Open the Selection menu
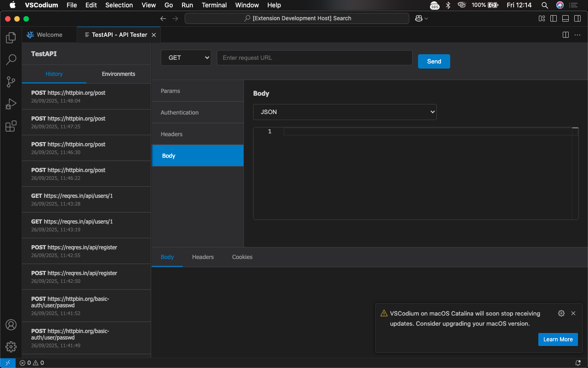588x368 pixels. tap(119, 5)
